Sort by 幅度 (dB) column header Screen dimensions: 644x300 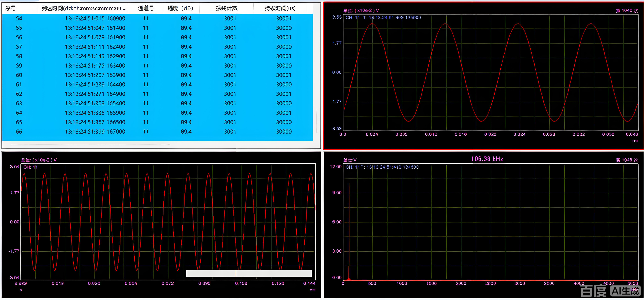[181, 8]
